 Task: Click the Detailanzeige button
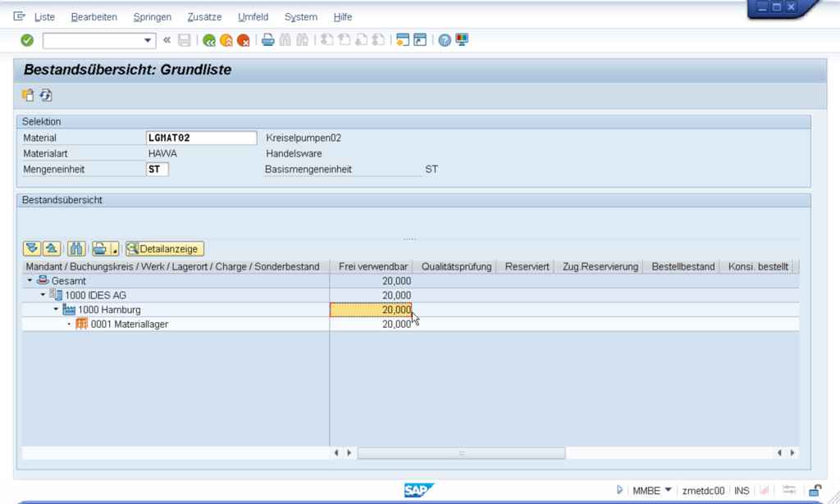coord(164,248)
